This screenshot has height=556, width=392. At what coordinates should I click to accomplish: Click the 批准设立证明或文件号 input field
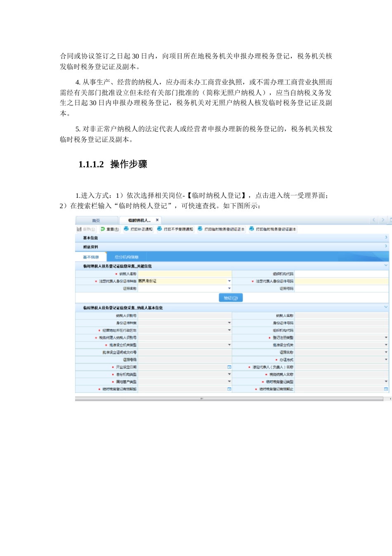[x=184, y=352]
